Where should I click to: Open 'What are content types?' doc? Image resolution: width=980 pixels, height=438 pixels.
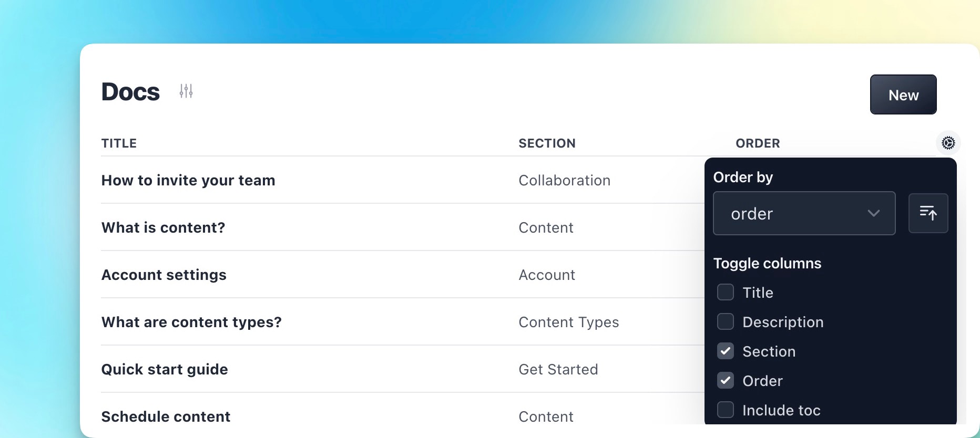pyautogui.click(x=191, y=322)
